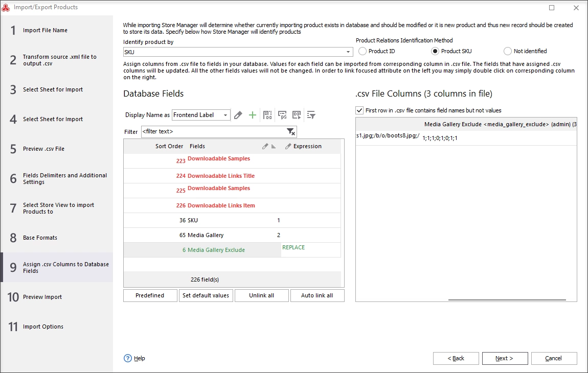This screenshot has width=588, height=373.
Task: Click the Predefined button
Action: click(150, 295)
